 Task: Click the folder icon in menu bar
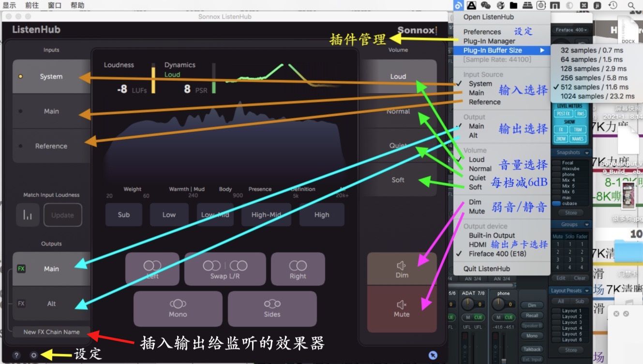tap(514, 5)
